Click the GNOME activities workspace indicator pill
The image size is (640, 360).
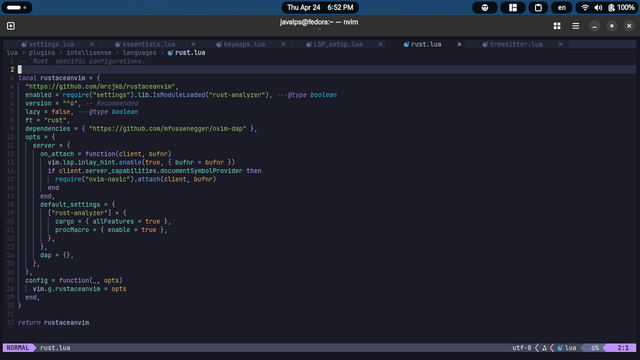click(17, 7)
